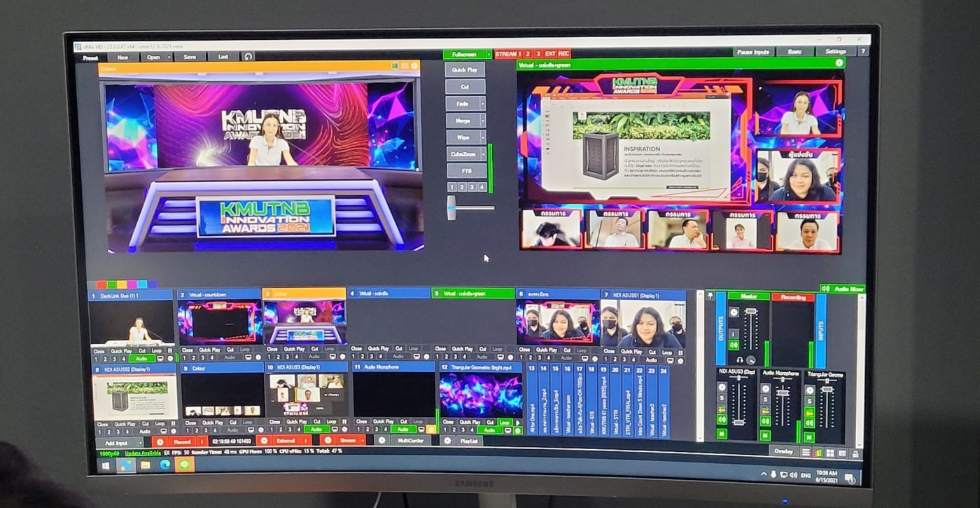Toggle Audio on DeckLink Duo input
Image resolution: width=980 pixels, height=508 pixels.
click(x=142, y=357)
